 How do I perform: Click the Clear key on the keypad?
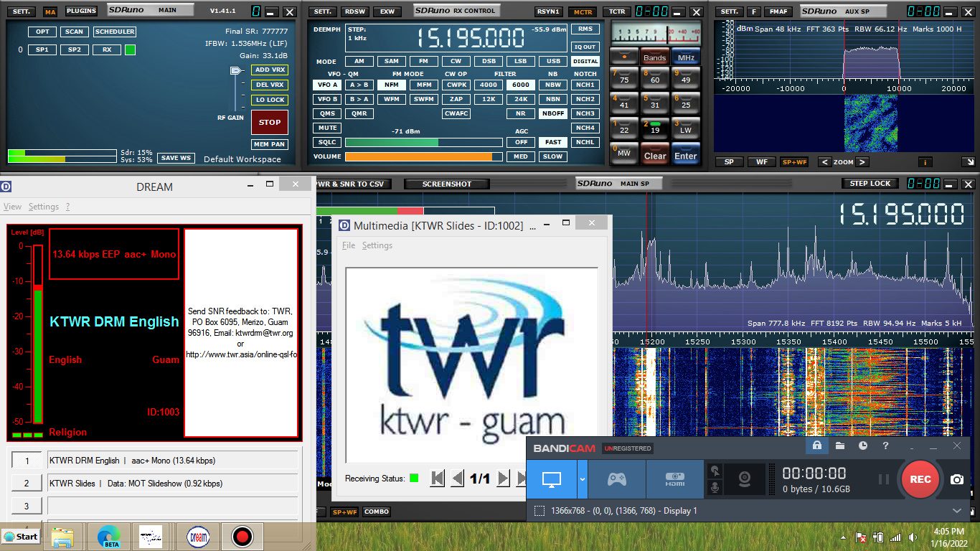pos(654,156)
